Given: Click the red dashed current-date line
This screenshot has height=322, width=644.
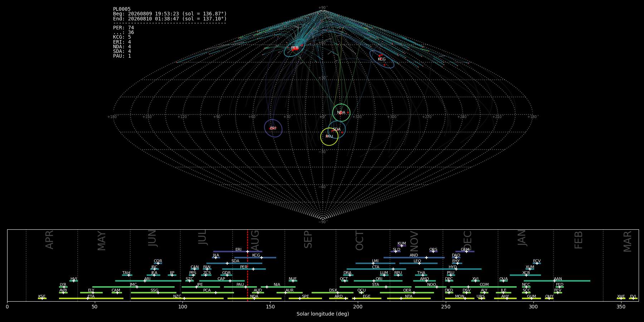Looking at the screenshot, I should (248, 265).
